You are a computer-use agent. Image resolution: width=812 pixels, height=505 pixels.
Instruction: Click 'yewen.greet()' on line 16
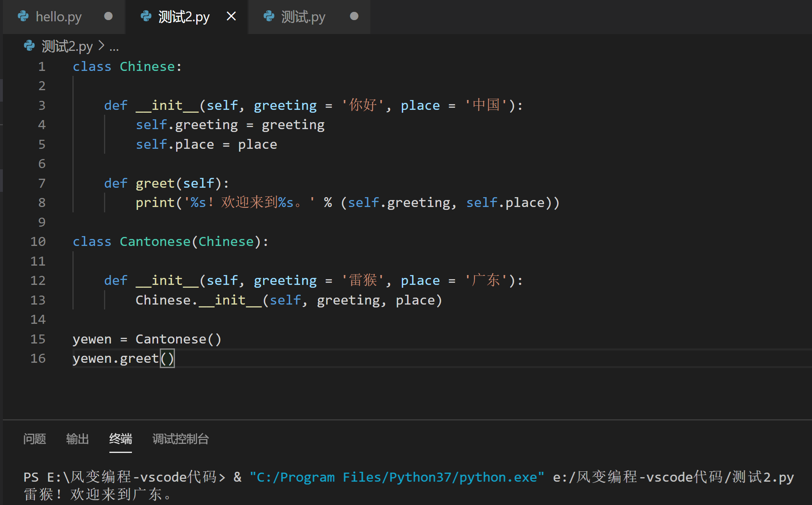[x=123, y=358]
